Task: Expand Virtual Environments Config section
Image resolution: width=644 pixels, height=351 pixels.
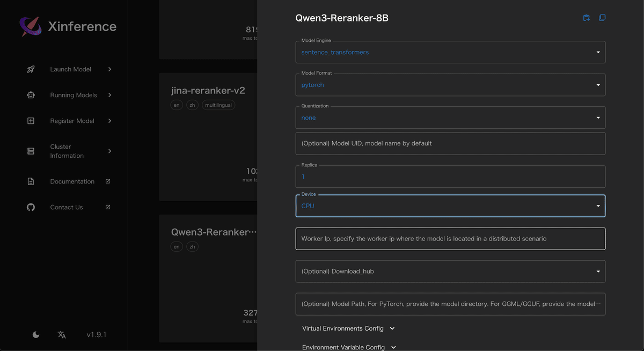Action: point(348,328)
